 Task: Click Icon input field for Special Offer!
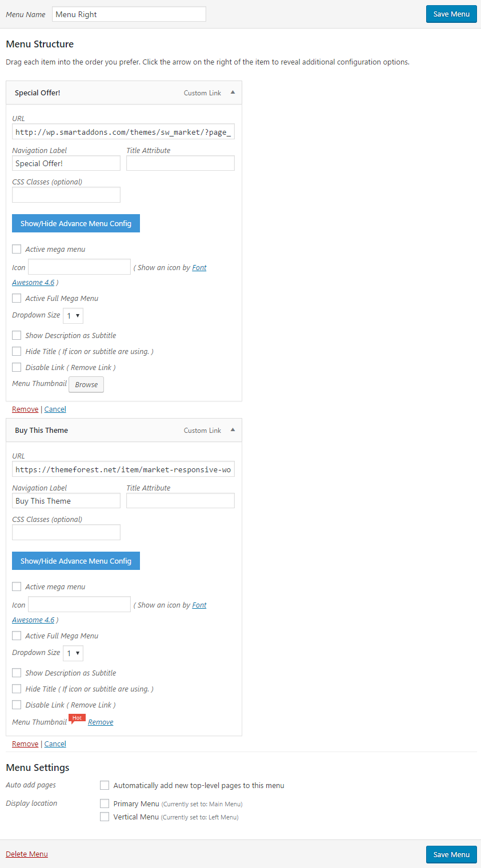[79, 267]
